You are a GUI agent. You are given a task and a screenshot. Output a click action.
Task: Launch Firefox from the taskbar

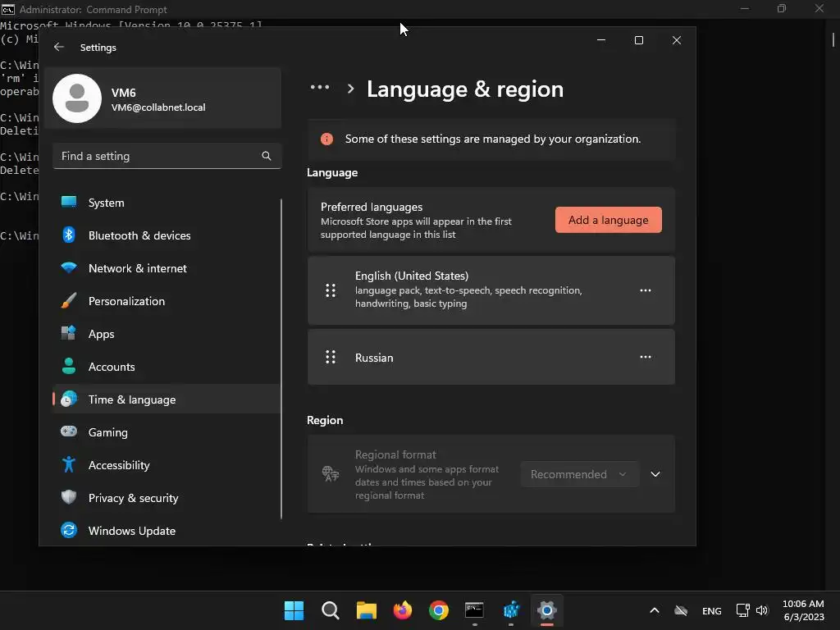click(x=402, y=610)
